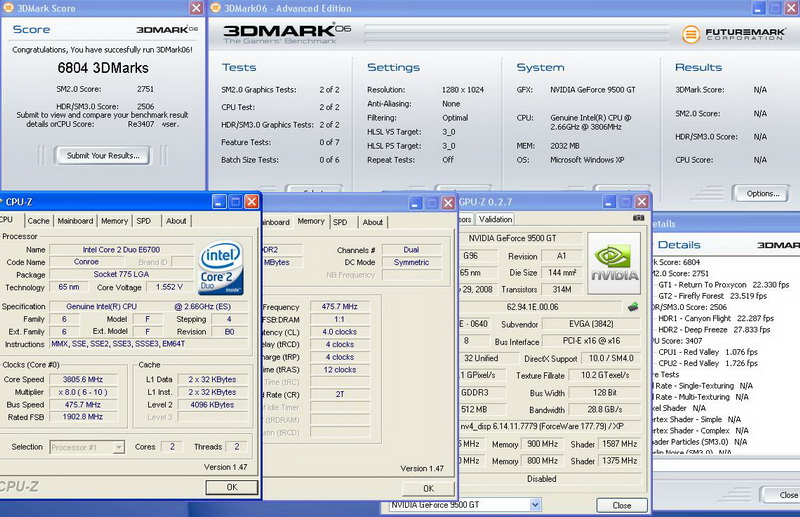Close the GPU-Z 0.2.7 window
The width and height of the screenshot is (800, 517).
642,202
